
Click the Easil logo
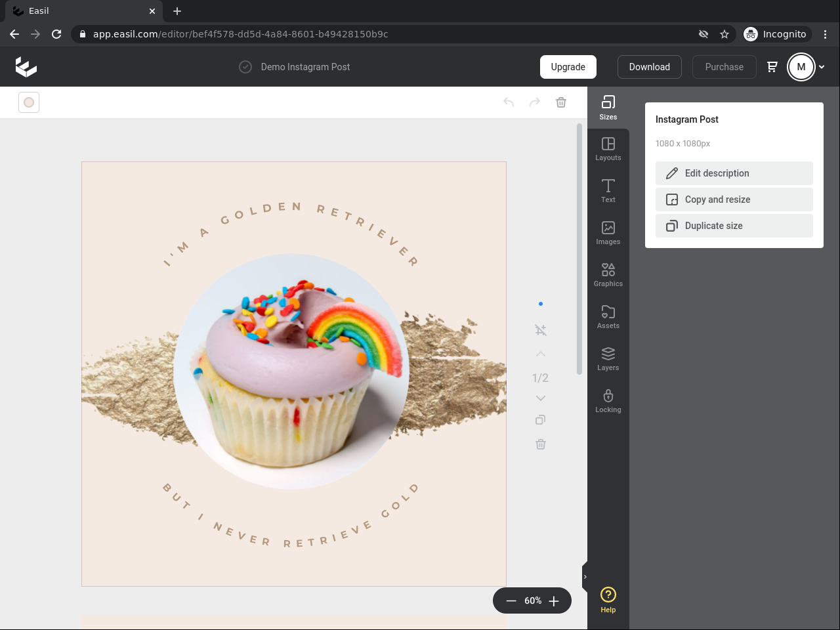coord(26,67)
